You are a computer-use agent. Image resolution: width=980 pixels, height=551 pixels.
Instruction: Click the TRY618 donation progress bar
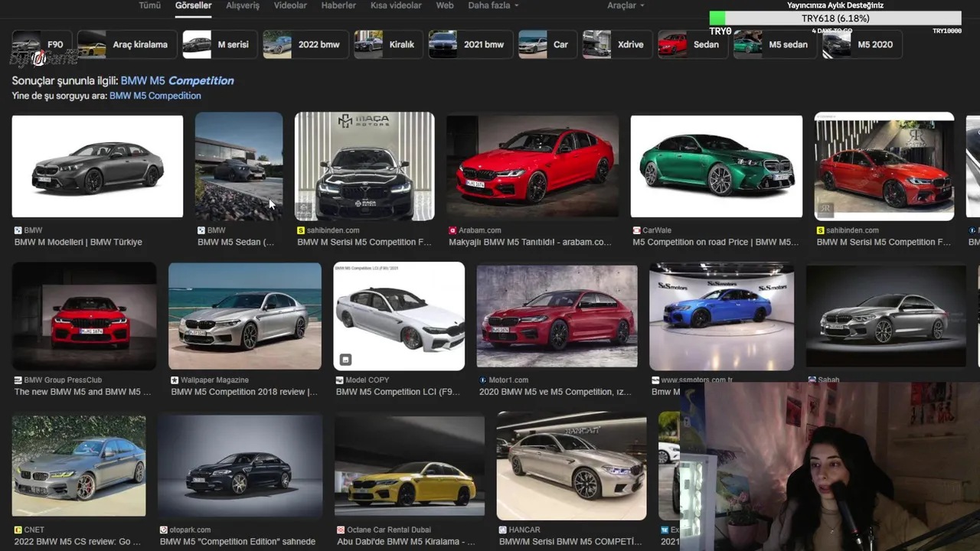[x=835, y=18]
